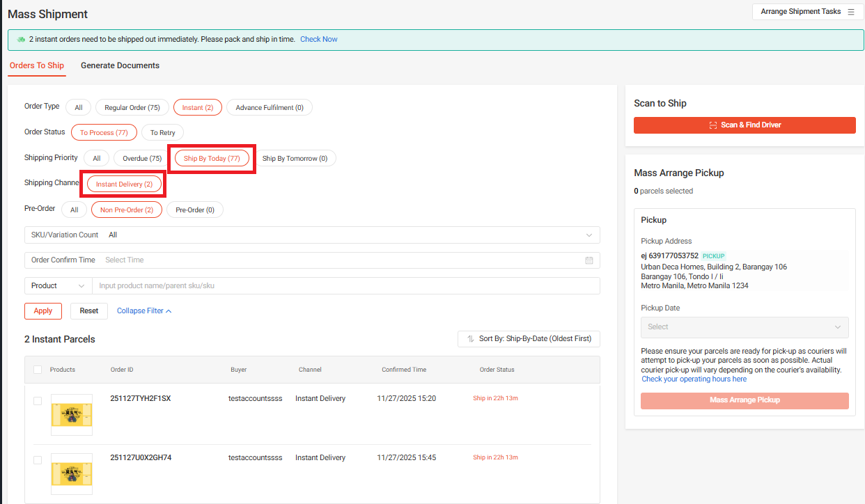Filter by Advance Fulfilment (0)
865x504 pixels.
(270, 107)
